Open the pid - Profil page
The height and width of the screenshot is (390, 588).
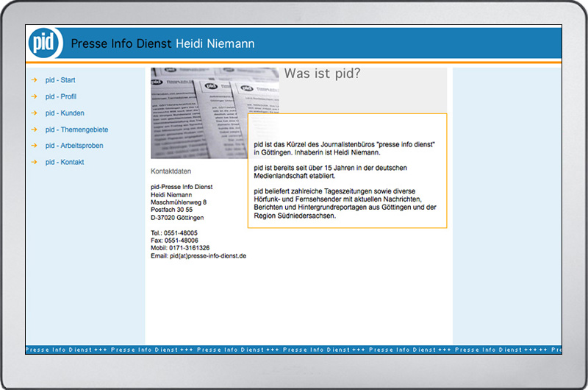(x=61, y=96)
